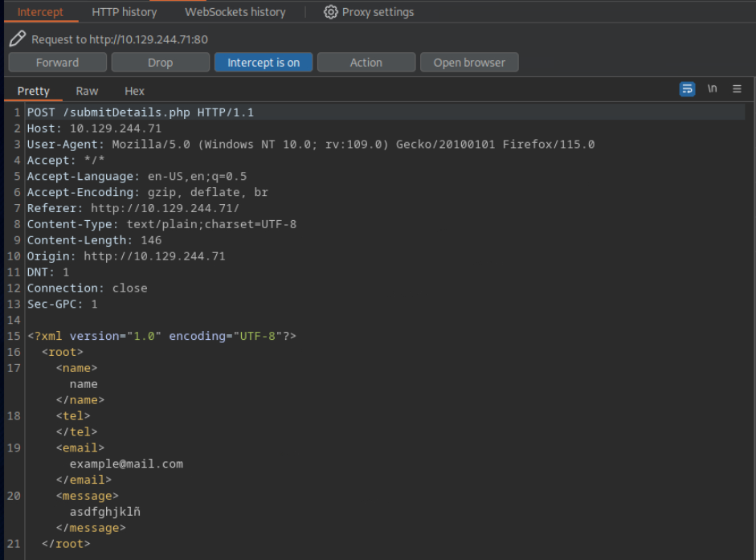Show the request in Hex view

coord(134,91)
